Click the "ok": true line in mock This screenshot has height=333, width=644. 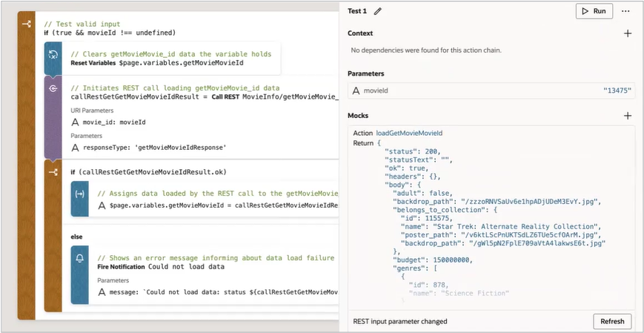pos(407,168)
